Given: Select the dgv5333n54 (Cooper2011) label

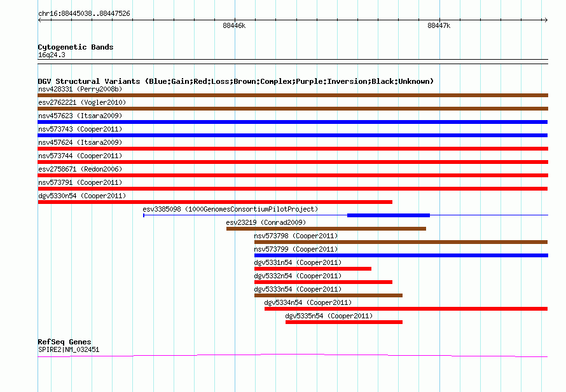Looking at the screenshot, I should point(298,289).
